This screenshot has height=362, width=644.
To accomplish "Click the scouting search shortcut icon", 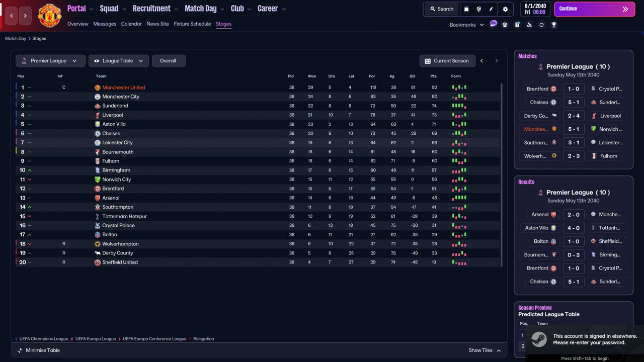I will click(529, 25).
